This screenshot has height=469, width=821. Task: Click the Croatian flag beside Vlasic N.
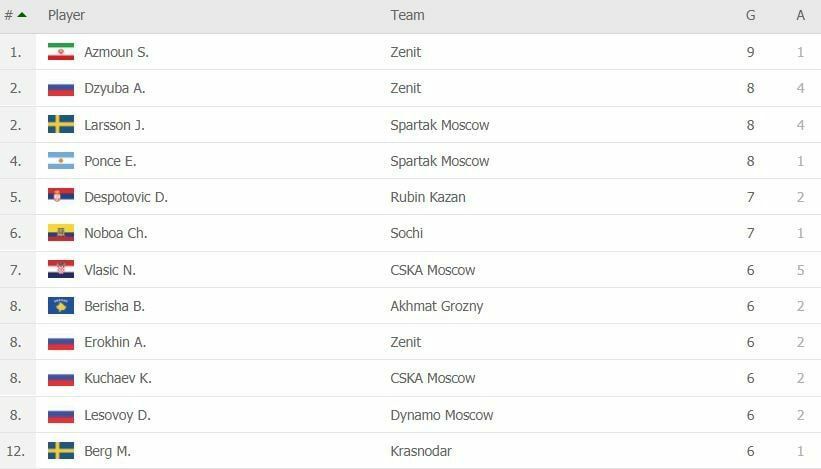coord(61,270)
